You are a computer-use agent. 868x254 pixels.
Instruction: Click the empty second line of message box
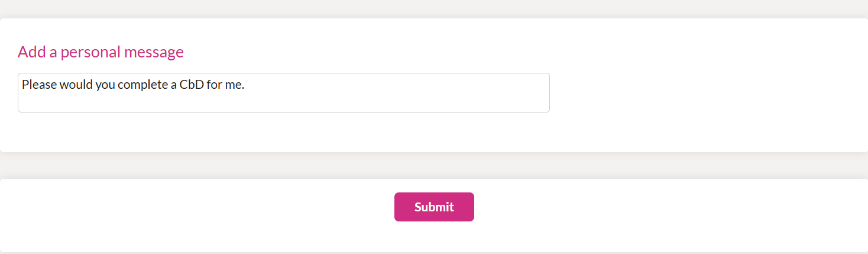[284, 102]
